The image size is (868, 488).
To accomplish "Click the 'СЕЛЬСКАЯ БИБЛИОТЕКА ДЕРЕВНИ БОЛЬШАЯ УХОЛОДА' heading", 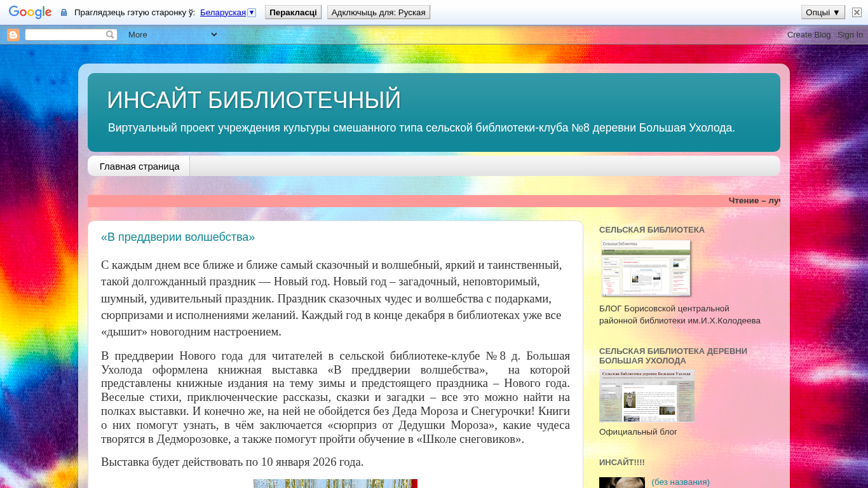I will tap(673, 356).
